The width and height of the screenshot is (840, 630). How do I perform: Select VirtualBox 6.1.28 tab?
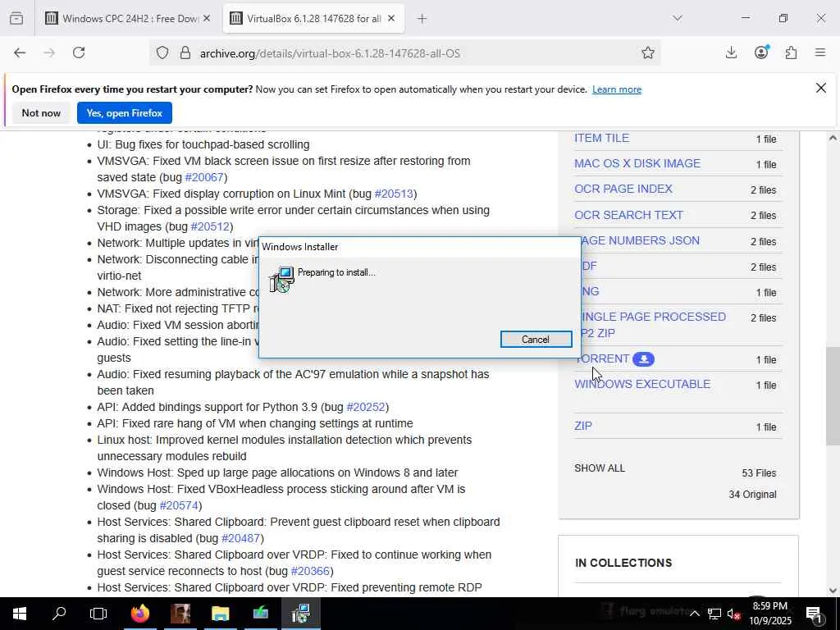point(313,18)
